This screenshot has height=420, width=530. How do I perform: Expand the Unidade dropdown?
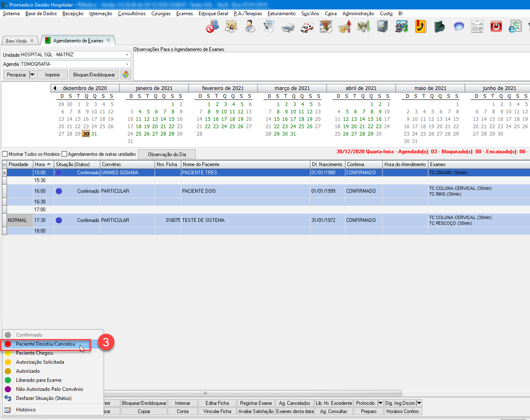[x=127, y=55]
